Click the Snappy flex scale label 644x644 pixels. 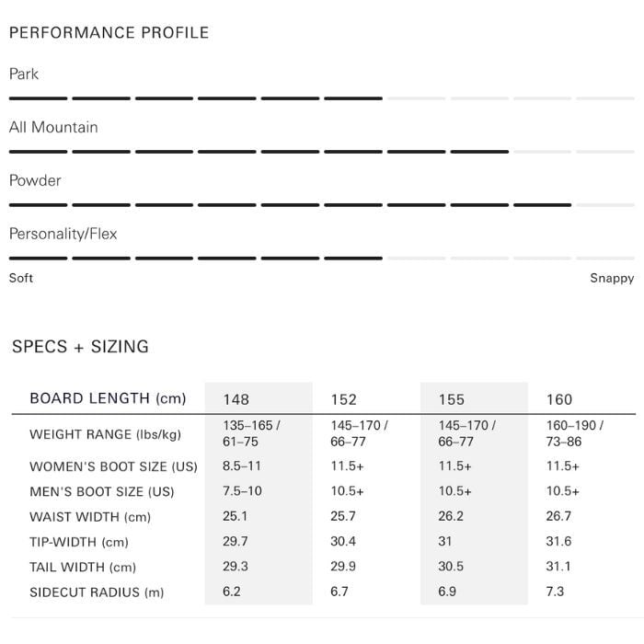(612, 278)
